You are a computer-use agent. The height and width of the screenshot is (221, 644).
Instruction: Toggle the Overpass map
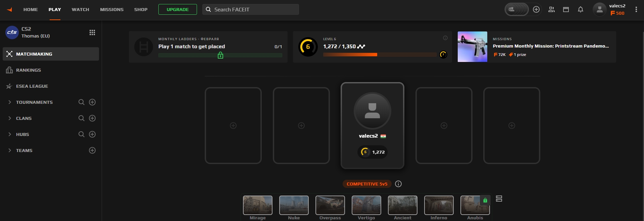pos(330,205)
